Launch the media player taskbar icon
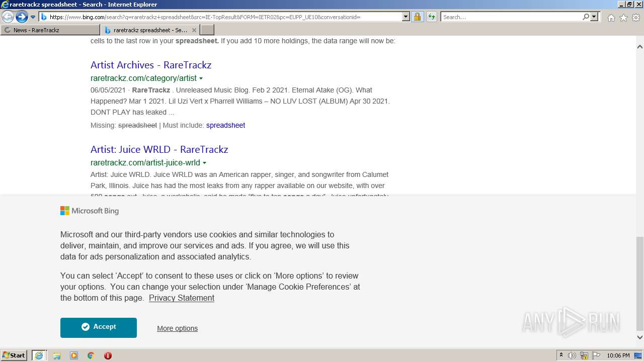 (74, 355)
